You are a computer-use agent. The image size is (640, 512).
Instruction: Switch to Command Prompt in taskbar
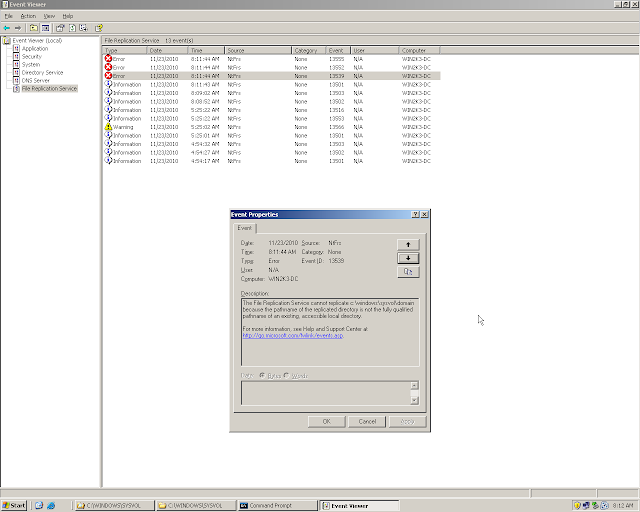[278, 505]
